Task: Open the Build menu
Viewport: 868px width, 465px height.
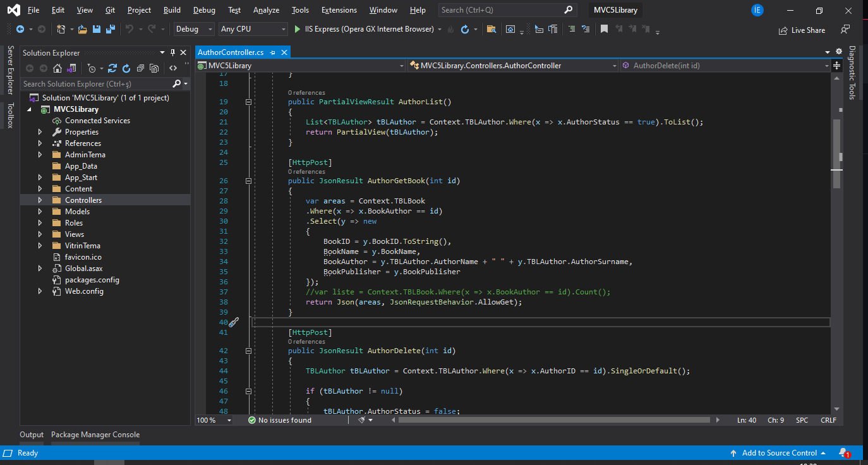Action: click(x=172, y=10)
